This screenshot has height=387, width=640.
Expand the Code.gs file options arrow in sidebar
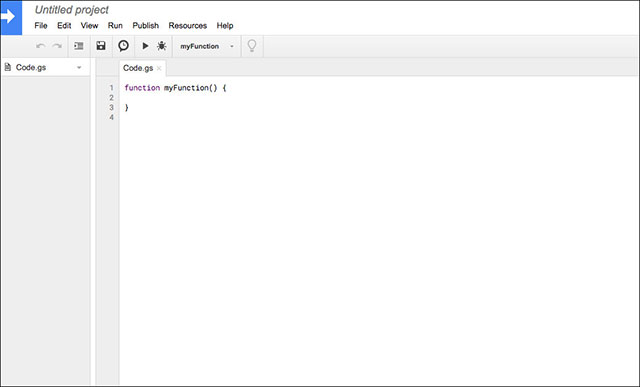coord(79,68)
